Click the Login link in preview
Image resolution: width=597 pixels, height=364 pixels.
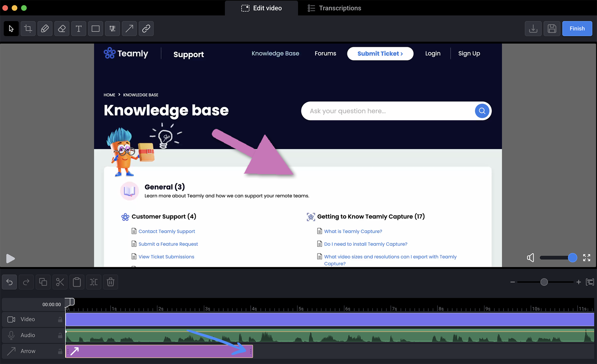(433, 53)
